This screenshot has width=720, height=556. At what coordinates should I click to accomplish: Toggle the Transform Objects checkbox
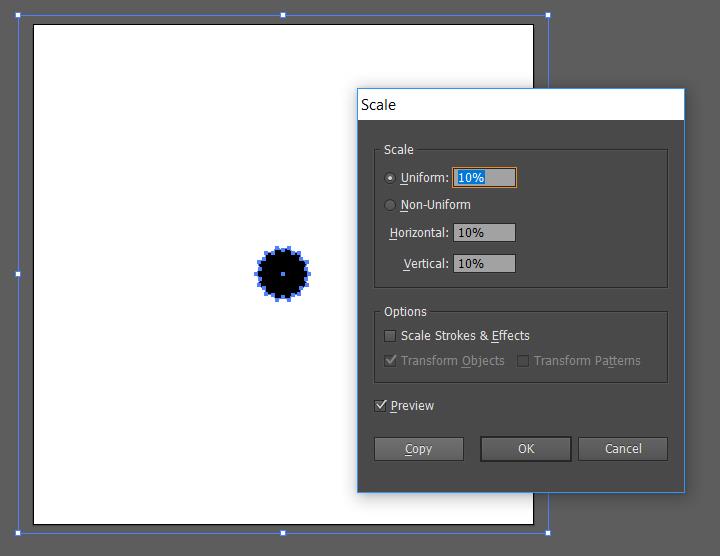[x=390, y=361]
